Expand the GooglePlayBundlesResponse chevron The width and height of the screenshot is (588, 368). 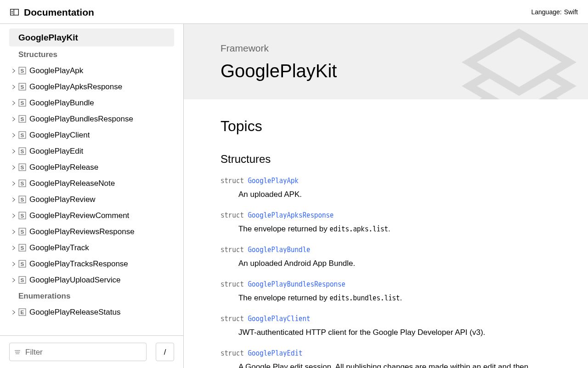click(x=13, y=119)
